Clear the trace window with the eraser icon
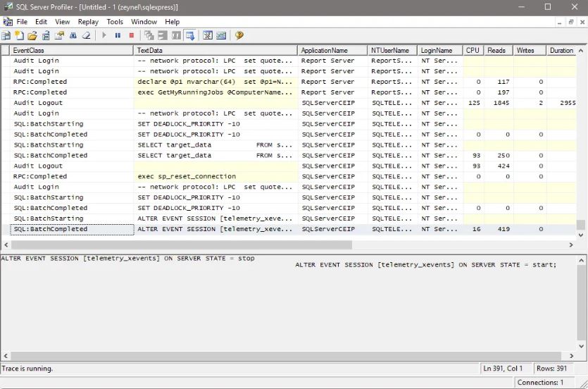 (87, 36)
